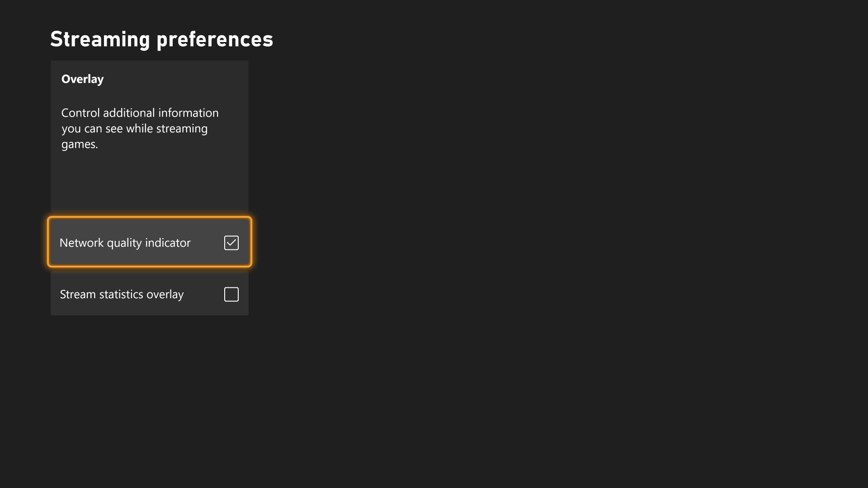Select the checked box beside Network quality indicator
The height and width of the screenshot is (488, 868).
(231, 243)
